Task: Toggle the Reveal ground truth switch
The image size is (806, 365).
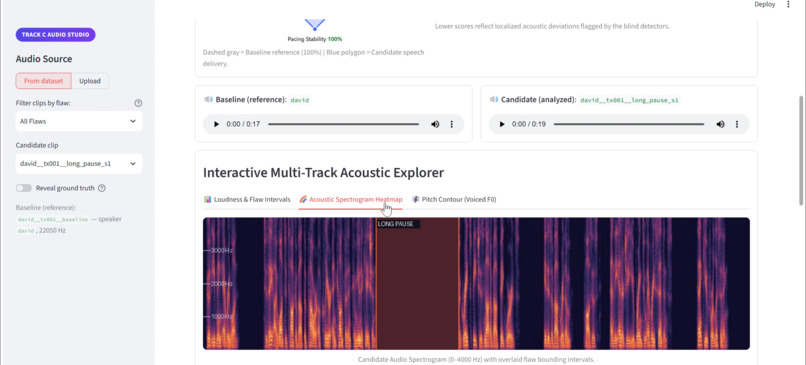Action: (x=24, y=188)
